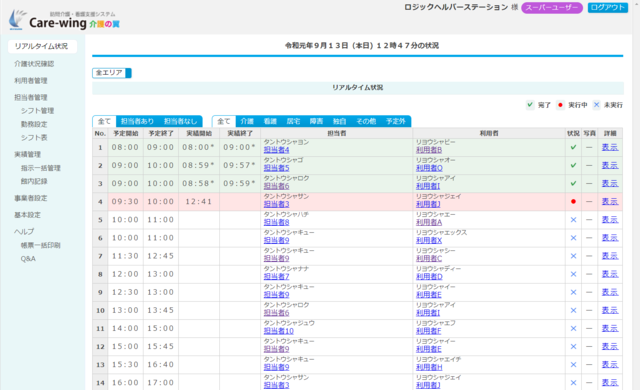The height and width of the screenshot is (390, 640).
Task: Filter by 担当者なし tab
Action: [180, 121]
